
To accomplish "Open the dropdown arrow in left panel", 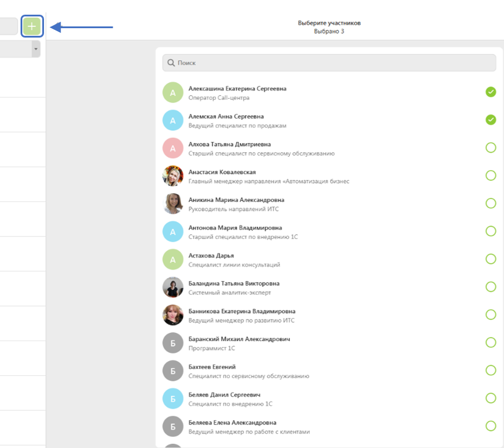I will (x=36, y=49).
